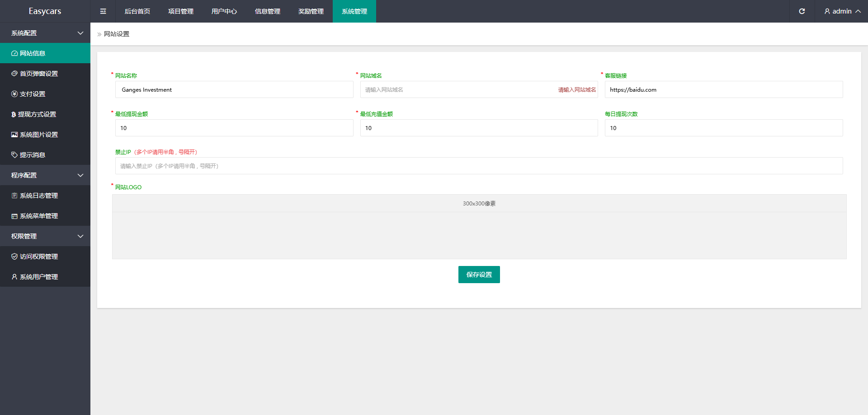
Task: Open 访问权限管理 access permissions
Action: 39,256
